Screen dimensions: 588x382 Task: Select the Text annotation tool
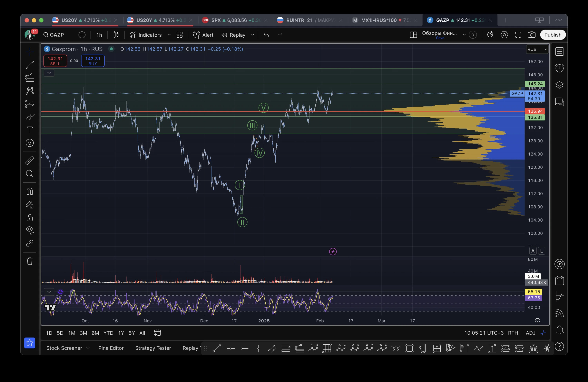tap(30, 130)
